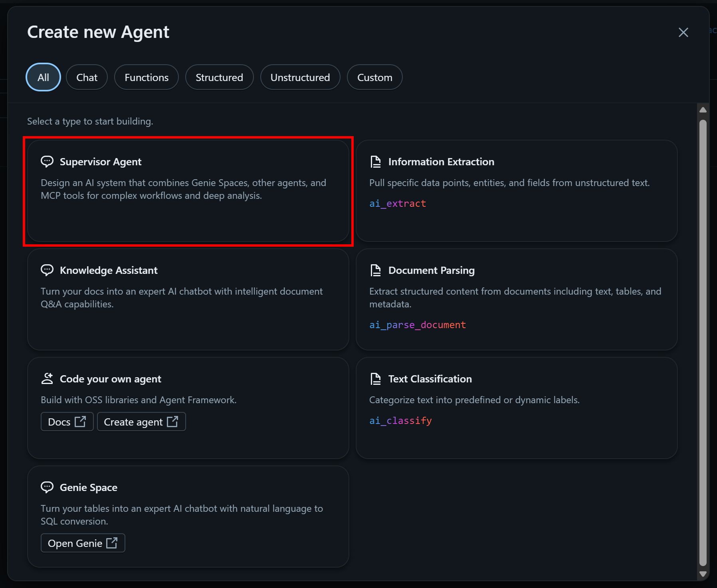Click the Open Genie button
The width and height of the screenshot is (717, 588).
(83, 543)
